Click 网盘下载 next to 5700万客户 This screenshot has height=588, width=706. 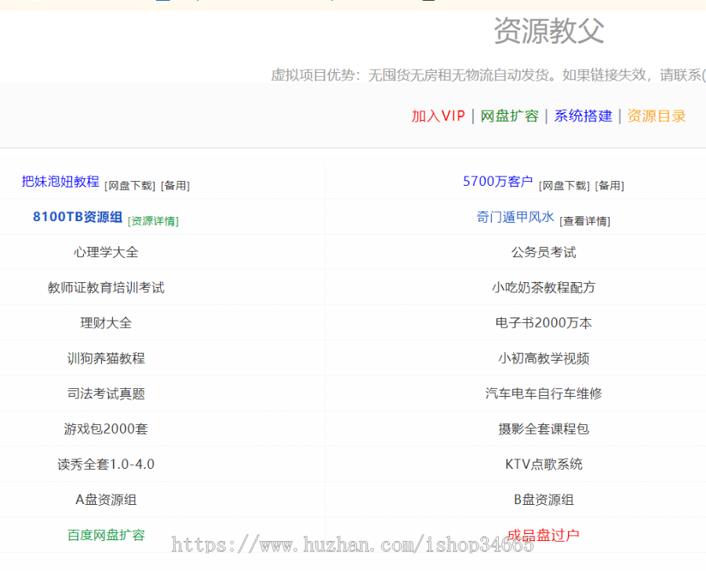(x=564, y=185)
